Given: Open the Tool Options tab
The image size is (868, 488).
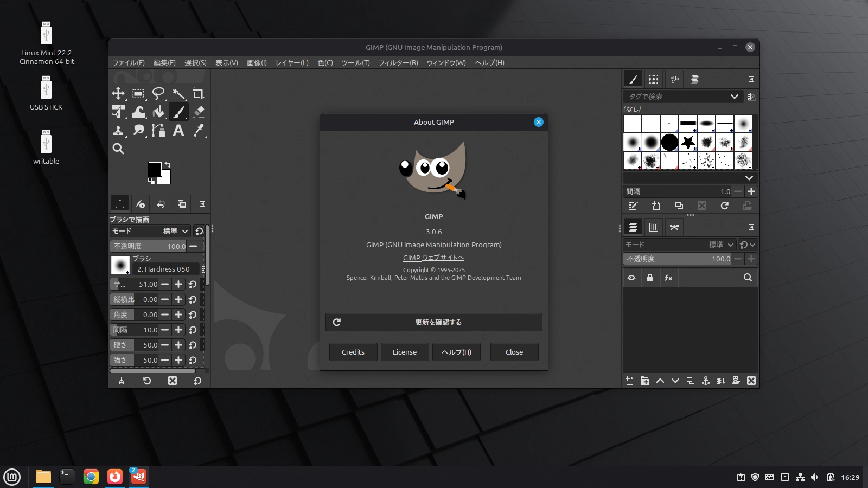Looking at the screenshot, I should tap(120, 204).
